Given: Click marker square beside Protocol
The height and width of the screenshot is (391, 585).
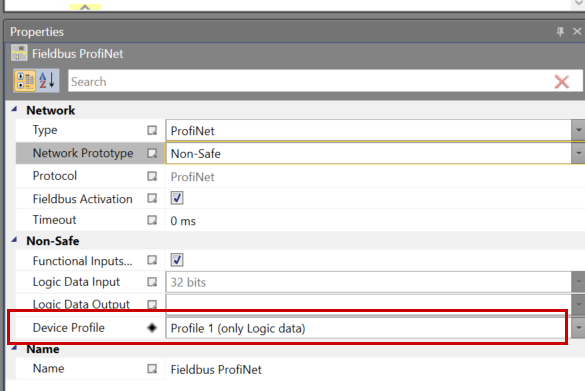Looking at the screenshot, I should click(152, 176).
